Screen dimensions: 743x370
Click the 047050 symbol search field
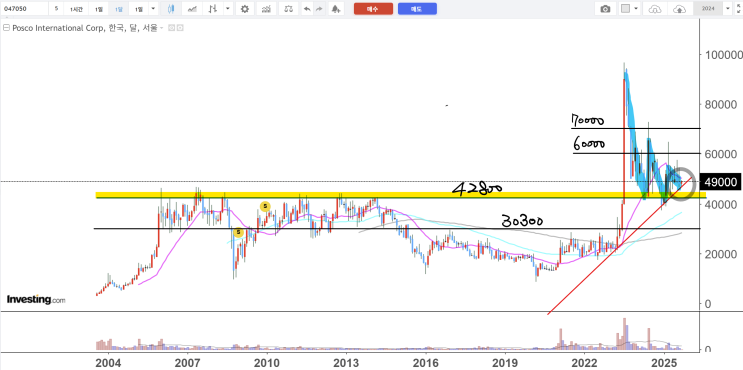[x=24, y=9]
